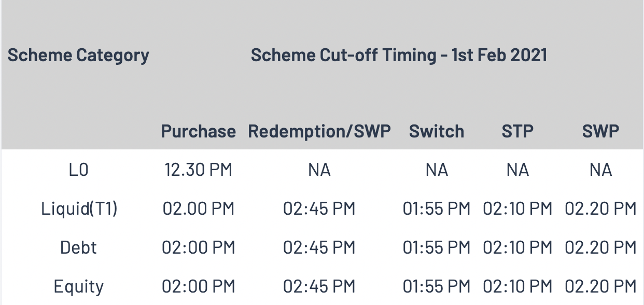Select the Debt STP time 02:10 PM
The image size is (644, 305).
[x=517, y=247]
